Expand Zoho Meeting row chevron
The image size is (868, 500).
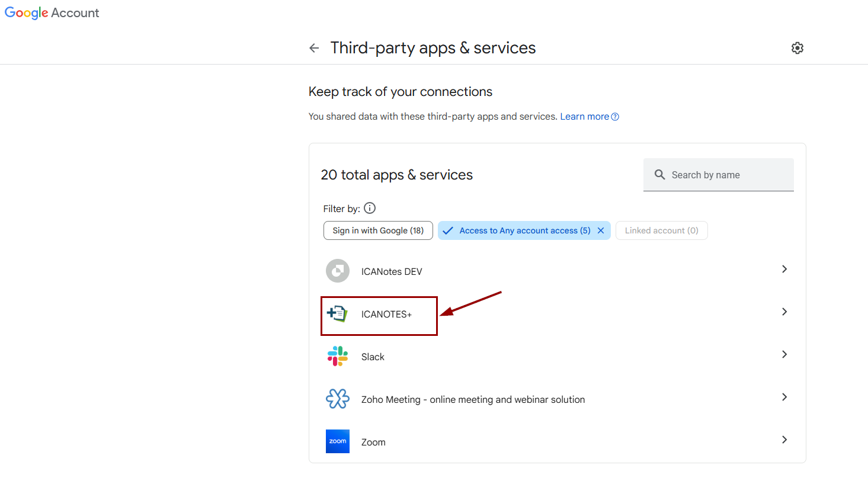[784, 397]
